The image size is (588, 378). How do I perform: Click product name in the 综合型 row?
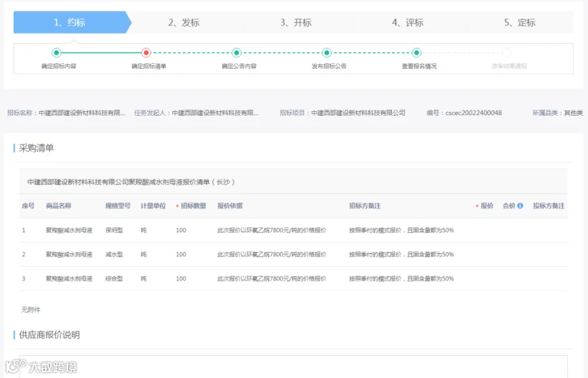(69, 279)
